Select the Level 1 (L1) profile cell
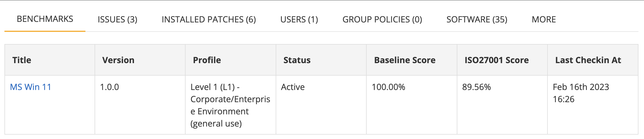 pyautogui.click(x=230, y=105)
